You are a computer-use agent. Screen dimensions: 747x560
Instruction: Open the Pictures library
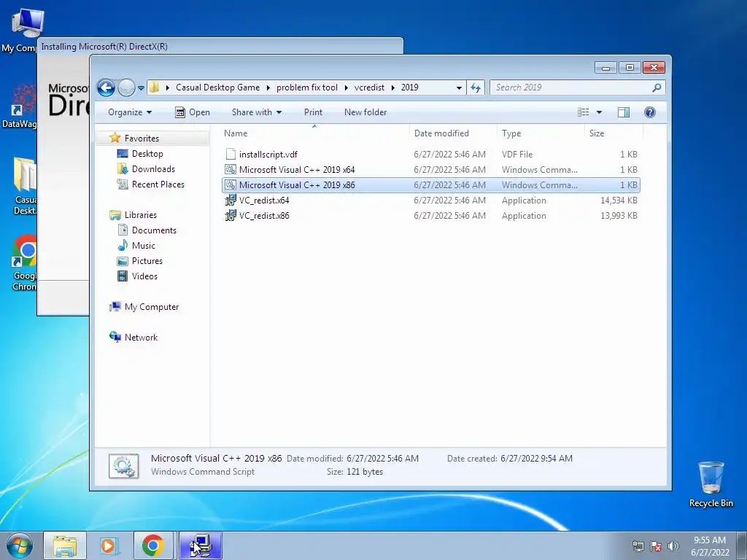click(140, 261)
